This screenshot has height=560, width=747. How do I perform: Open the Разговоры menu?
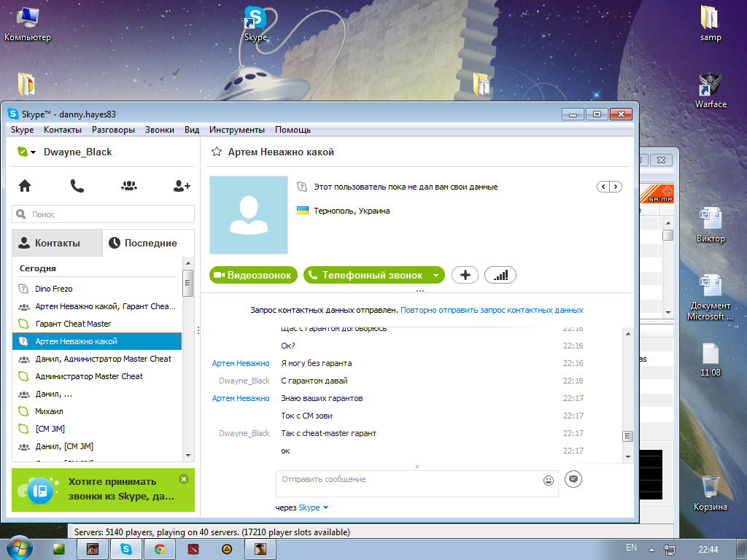[x=113, y=130]
